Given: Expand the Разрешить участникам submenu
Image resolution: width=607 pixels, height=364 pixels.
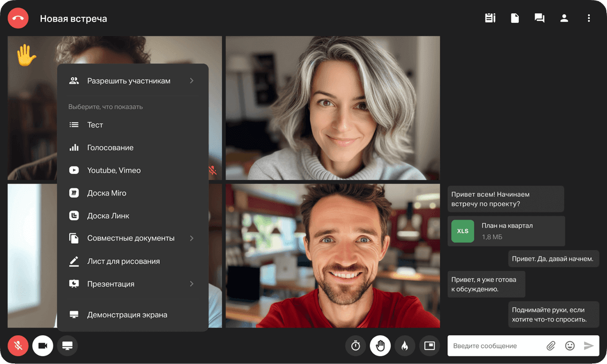Looking at the screenshot, I should (192, 81).
